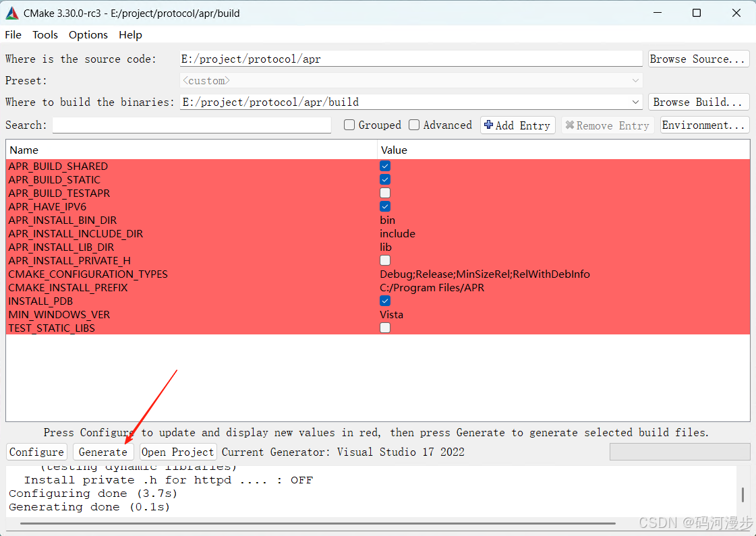Select the APR_INSTALL_BIN_DIR name
756x536 pixels.
pos(62,220)
